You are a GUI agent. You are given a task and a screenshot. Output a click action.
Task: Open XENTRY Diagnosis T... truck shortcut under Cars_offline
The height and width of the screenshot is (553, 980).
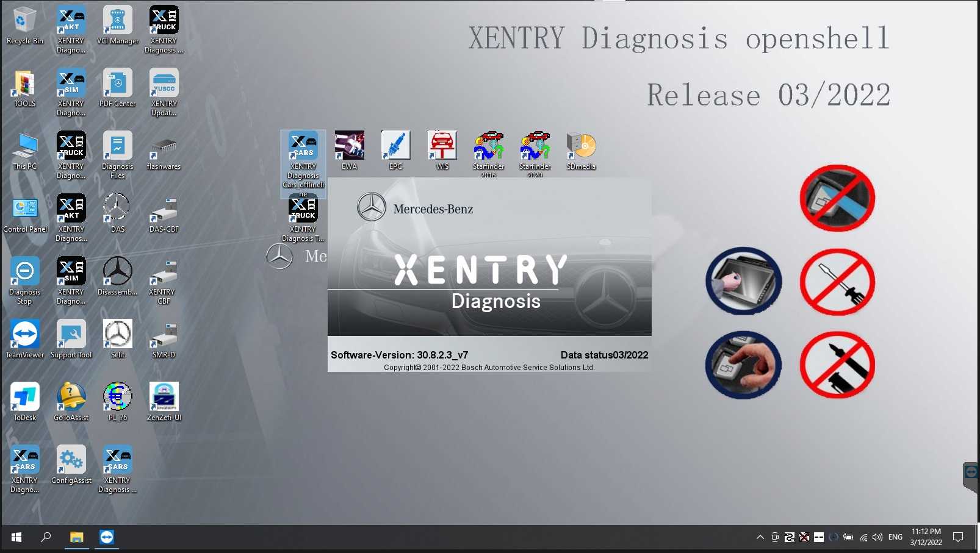303,219
